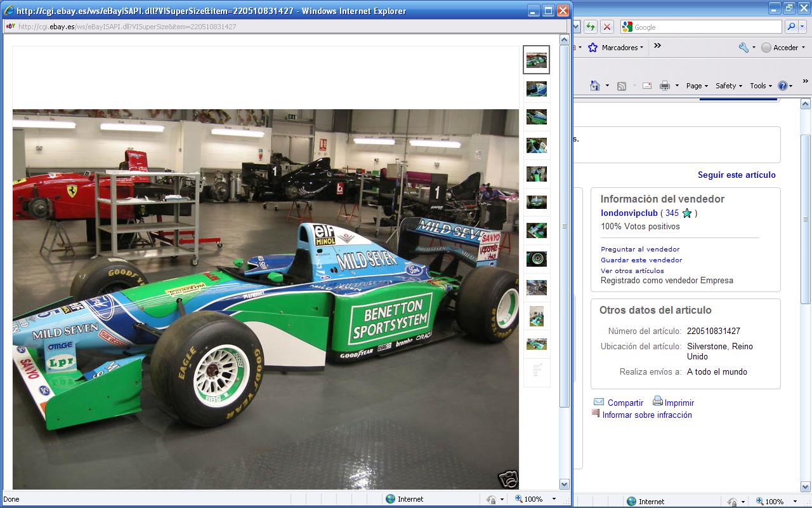Viewport: 812px width, 508px height.
Task: Click the red flag report infraction icon
Action: coord(596,413)
